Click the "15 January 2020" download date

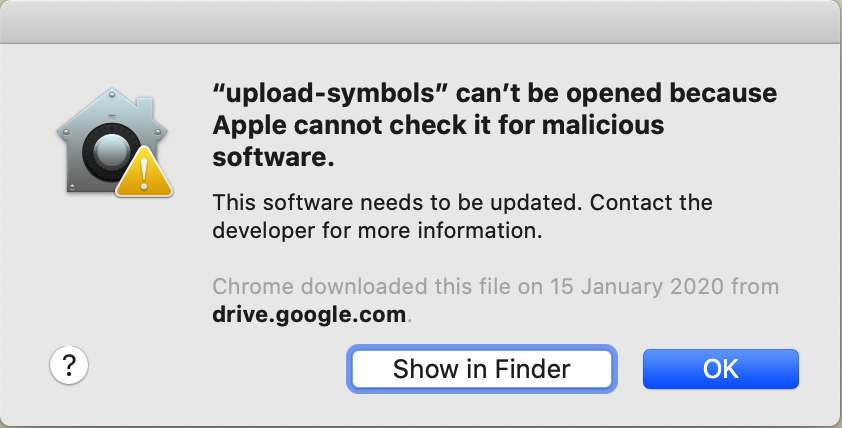pyautogui.click(x=636, y=286)
